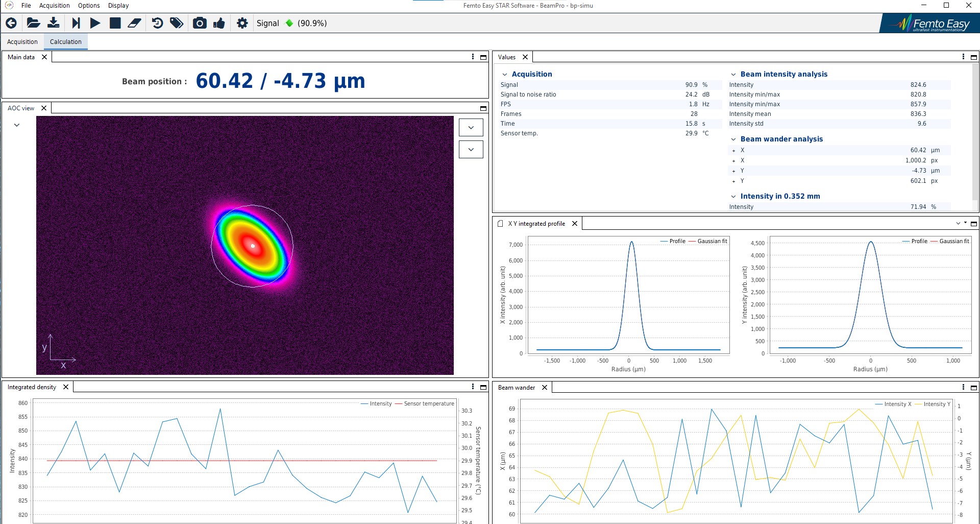Start acquisition with the play button
Screen dimensions: 980x524
(95, 23)
